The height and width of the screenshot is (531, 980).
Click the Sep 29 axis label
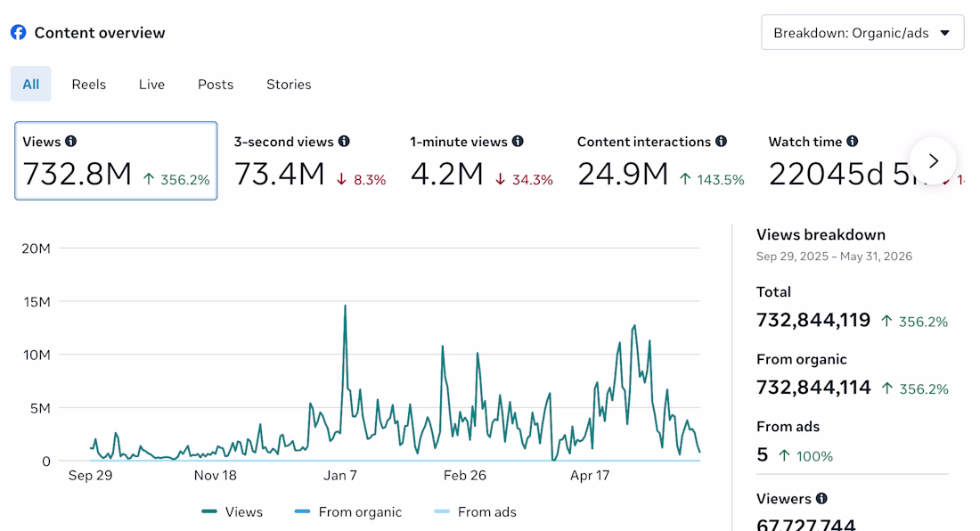tap(90, 476)
